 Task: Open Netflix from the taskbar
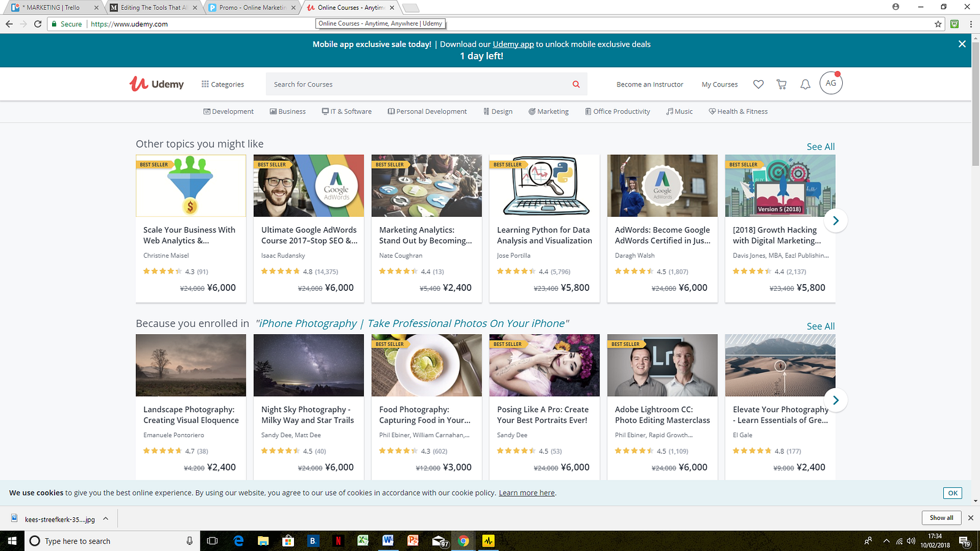(x=337, y=541)
